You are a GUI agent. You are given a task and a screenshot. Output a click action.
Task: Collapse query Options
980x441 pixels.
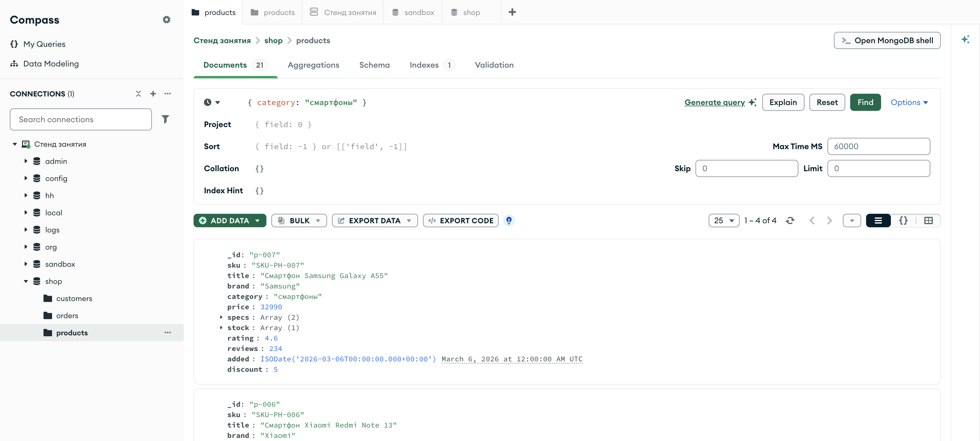tap(909, 102)
